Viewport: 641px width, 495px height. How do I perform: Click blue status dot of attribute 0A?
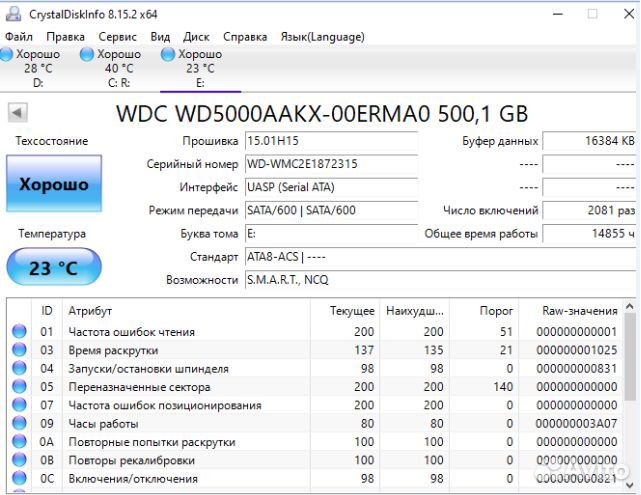pos(19,441)
